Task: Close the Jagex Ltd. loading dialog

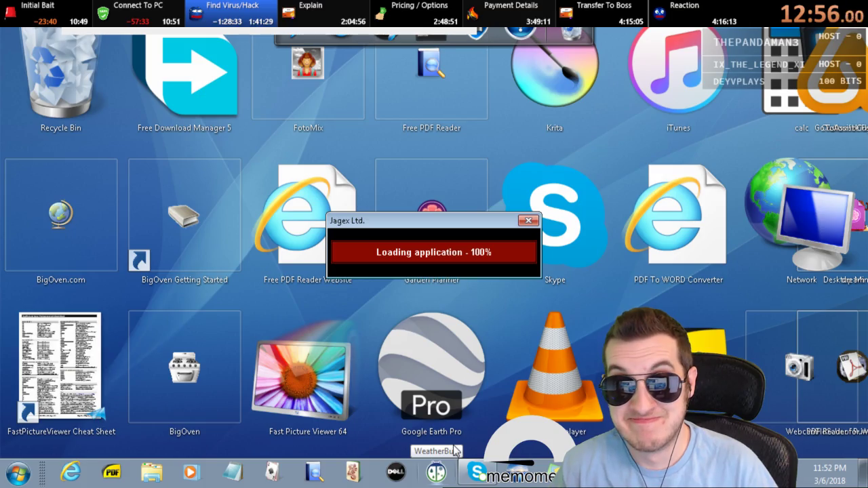Action: (x=528, y=220)
